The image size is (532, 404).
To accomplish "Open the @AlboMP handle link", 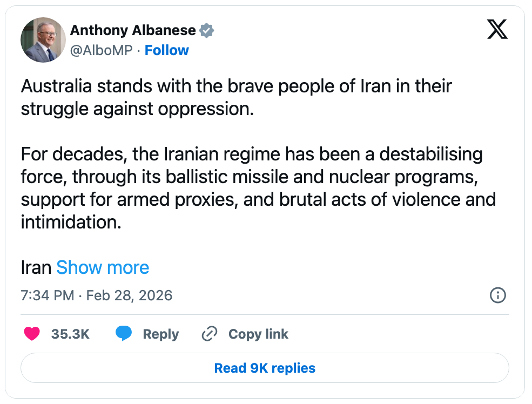I will (x=102, y=50).
